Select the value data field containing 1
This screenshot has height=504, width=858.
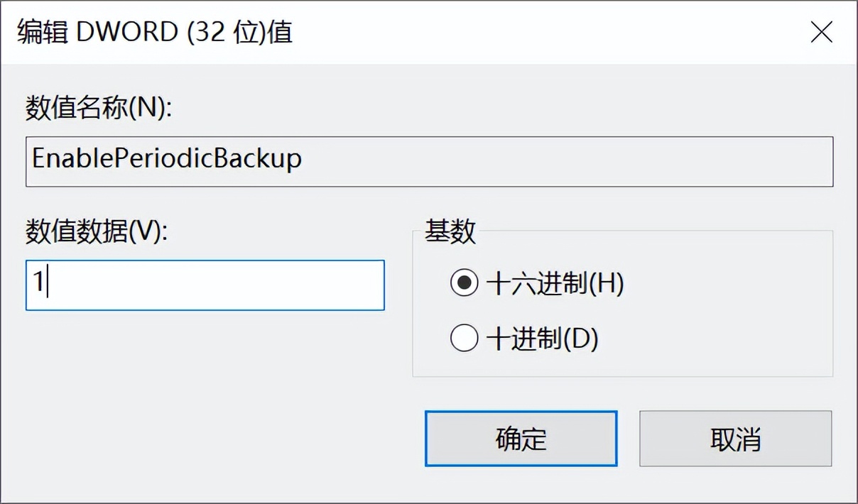[205, 285]
